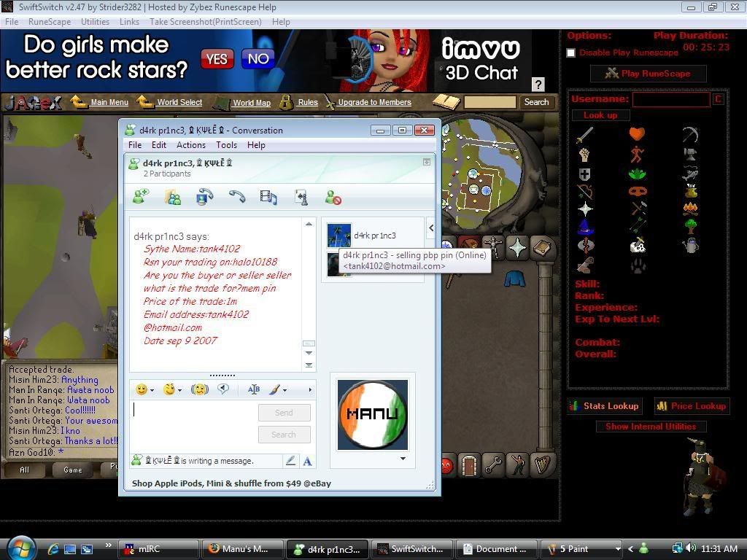Click Take Screenshot(PrintScreen) menu item
747x560 pixels.
205,22
